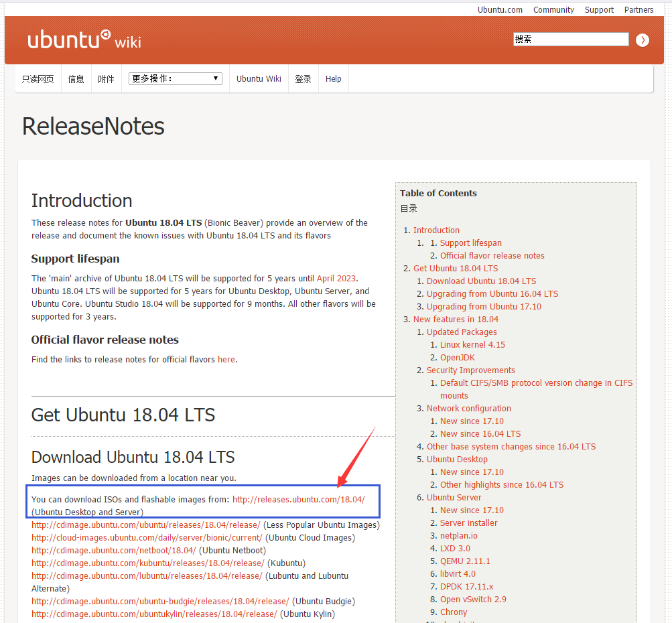This screenshot has width=672, height=623.
Task: Click the 'here' flavors release notes link
Action: tap(226, 360)
